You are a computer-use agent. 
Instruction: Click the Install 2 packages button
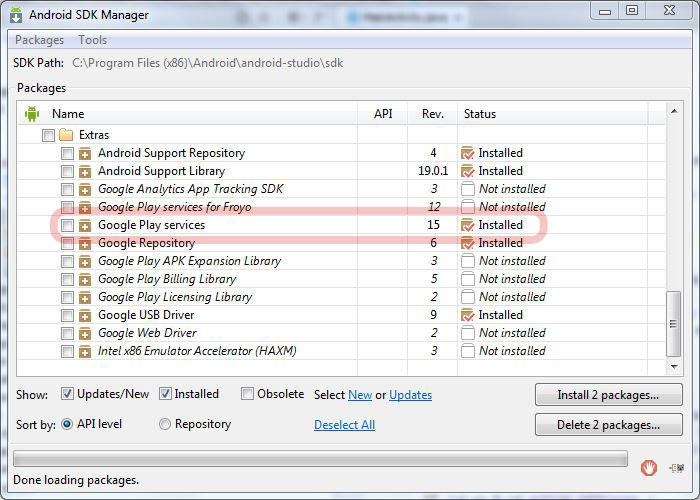(x=608, y=395)
